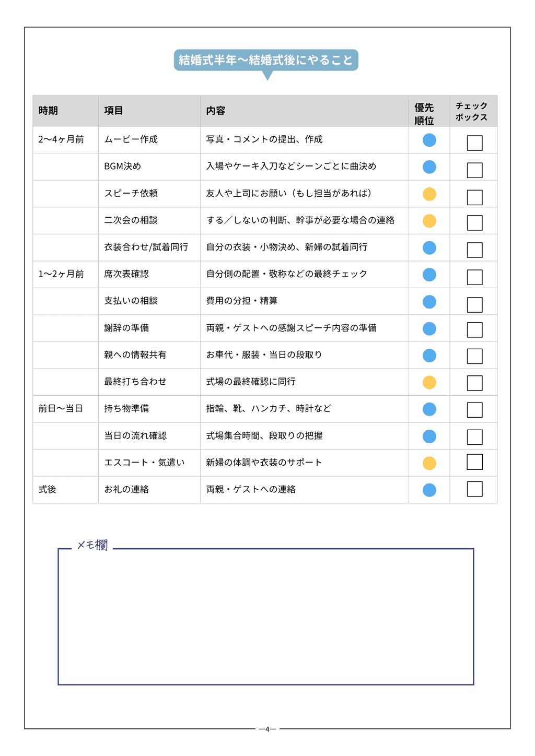Check the box for ムービー作成 row

(x=474, y=143)
